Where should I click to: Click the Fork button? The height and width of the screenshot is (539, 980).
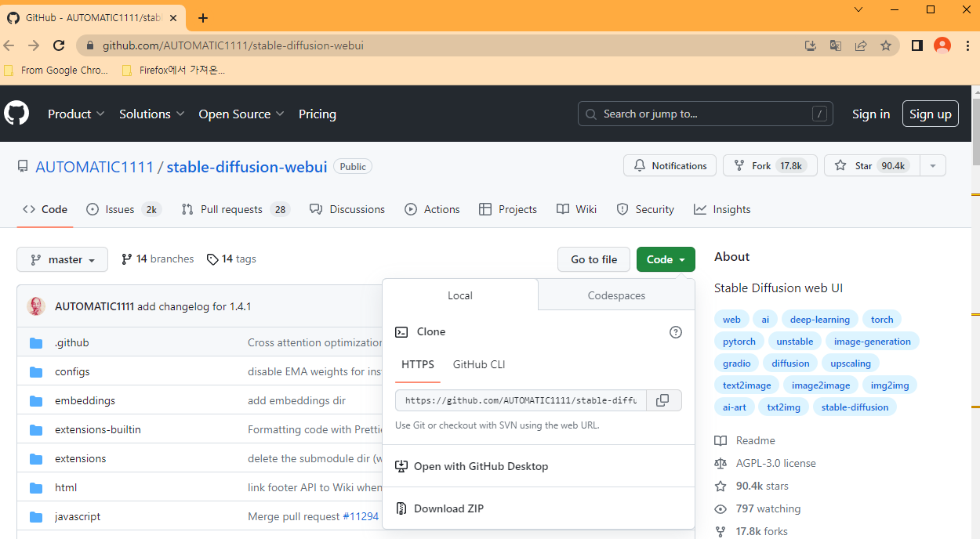coord(770,165)
